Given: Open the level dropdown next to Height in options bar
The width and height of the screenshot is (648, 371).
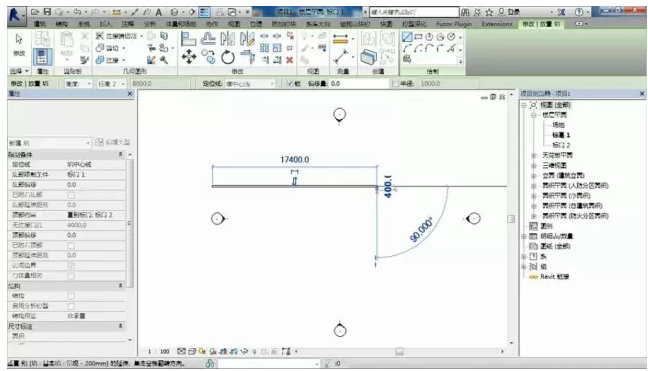Looking at the screenshot, I should coord(111,84).
